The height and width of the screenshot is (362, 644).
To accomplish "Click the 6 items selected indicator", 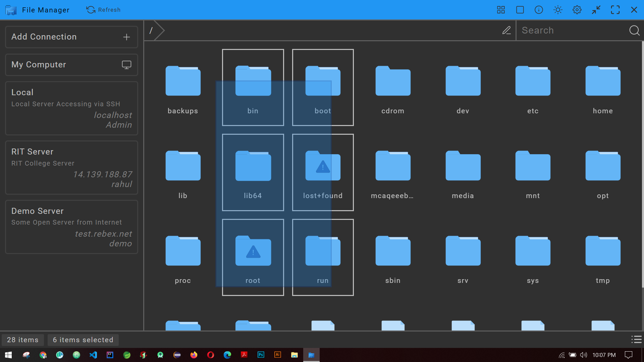I will pos(83,340).
